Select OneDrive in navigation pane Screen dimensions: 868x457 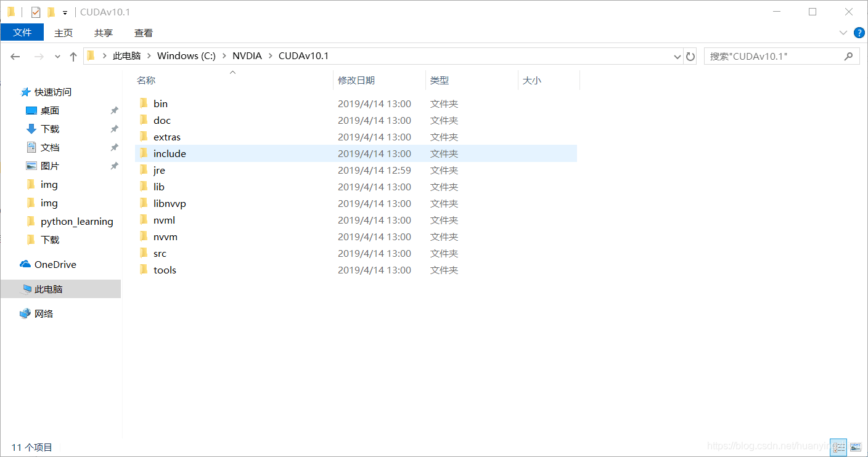tap(55, 264)
